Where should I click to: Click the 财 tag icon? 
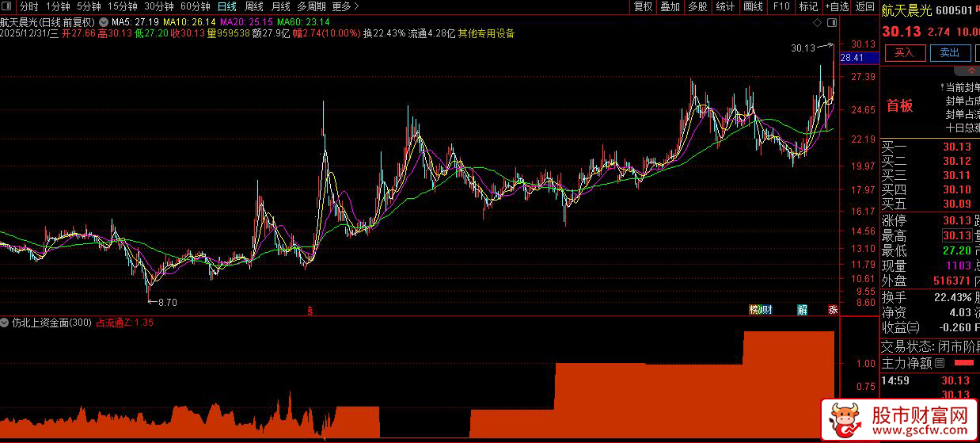(x=769, y=309)
